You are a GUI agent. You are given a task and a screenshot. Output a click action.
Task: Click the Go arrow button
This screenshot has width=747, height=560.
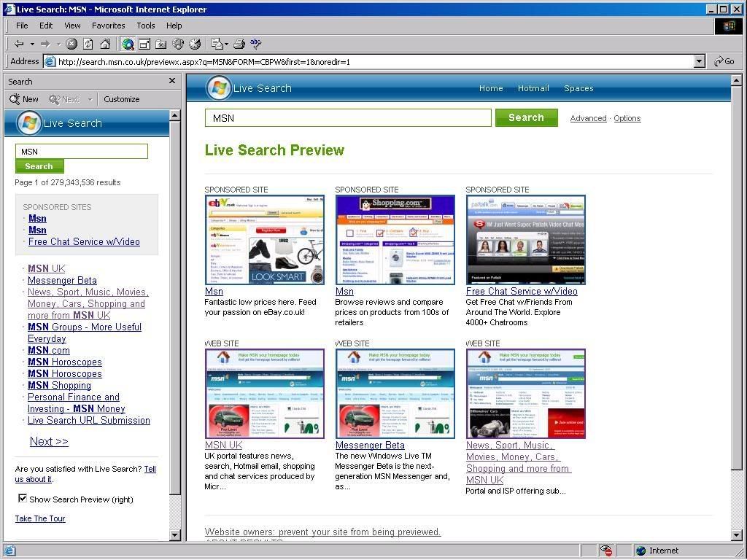tap(724, 61)
